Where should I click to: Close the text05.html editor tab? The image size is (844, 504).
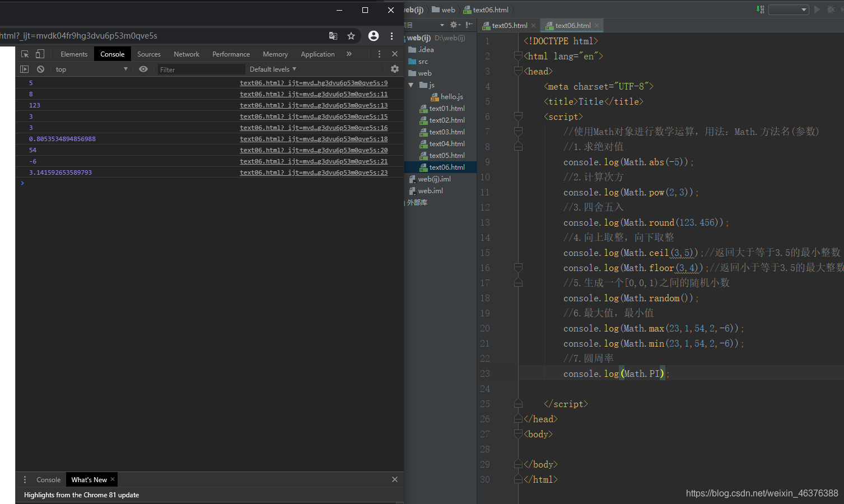[x=534, y=26]
